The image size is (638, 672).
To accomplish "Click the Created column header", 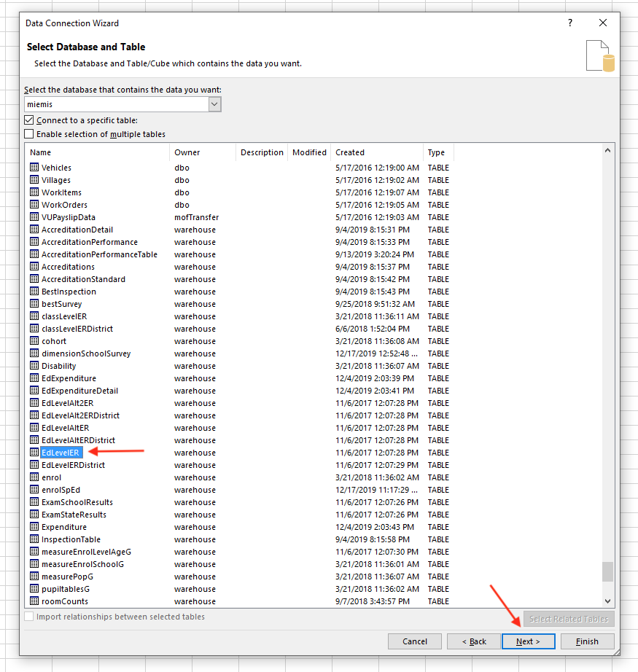I will click(x=376, y=152).
